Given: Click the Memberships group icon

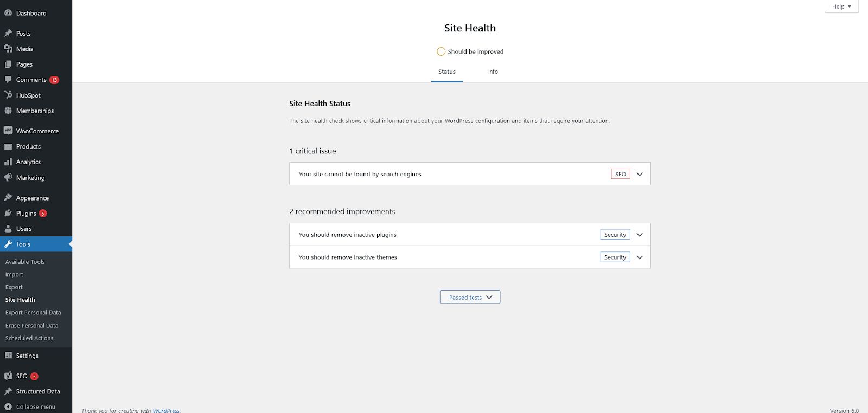Looking at the screenshot, I should [8, 111].
